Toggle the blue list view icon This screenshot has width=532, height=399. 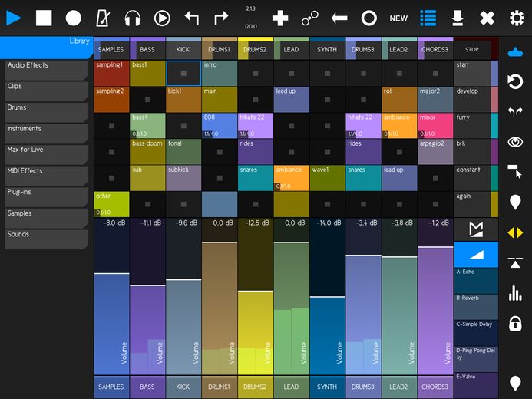point(428,18)
